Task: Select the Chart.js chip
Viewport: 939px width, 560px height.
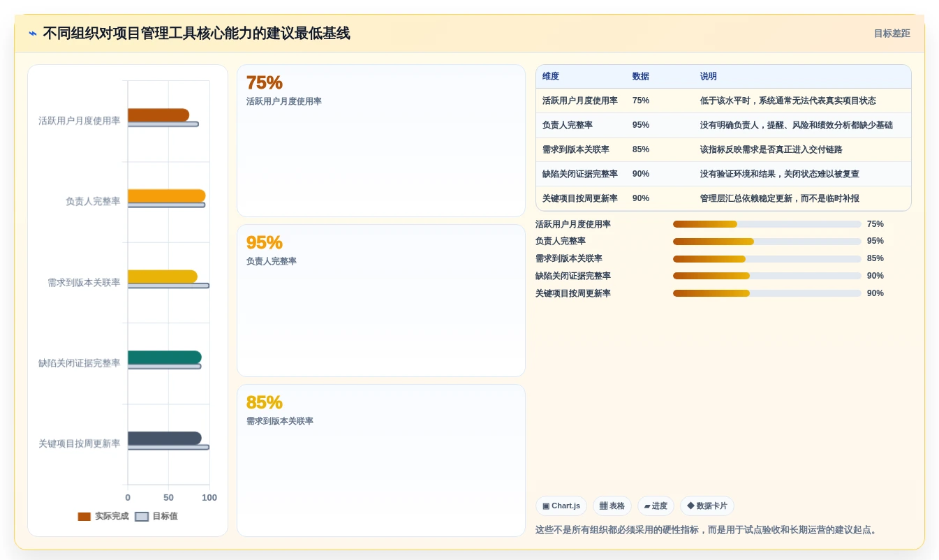Action: point(561,506)
